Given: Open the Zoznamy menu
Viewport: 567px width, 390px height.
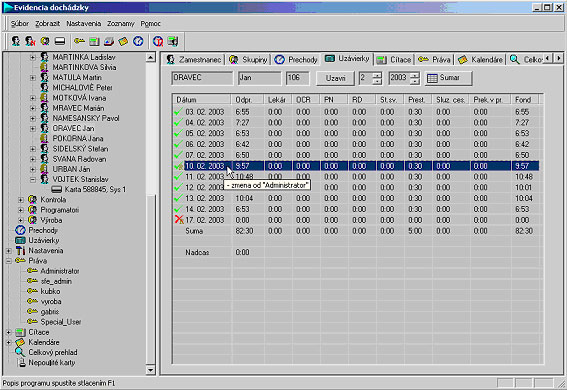Looking at the screenshot, I should pos(121,23).
